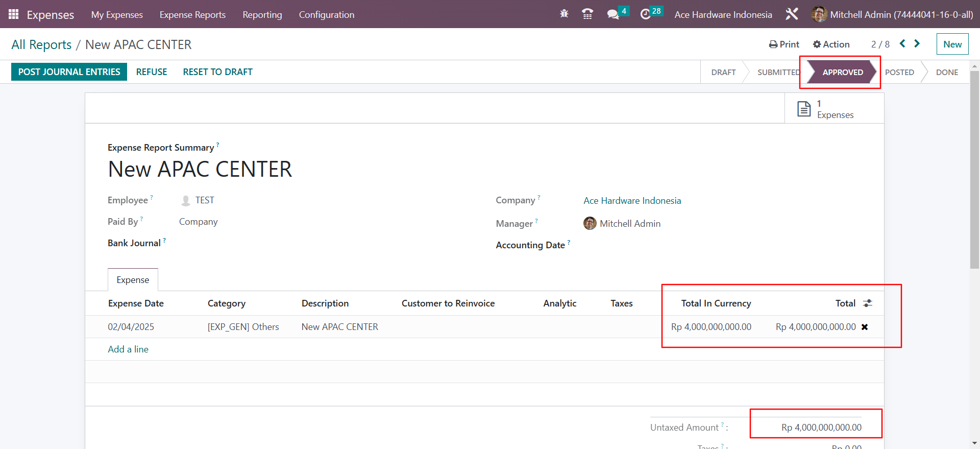980x449 pixels.
Task: Open the apps grid menu icon
Action: [x=14, y=14]
